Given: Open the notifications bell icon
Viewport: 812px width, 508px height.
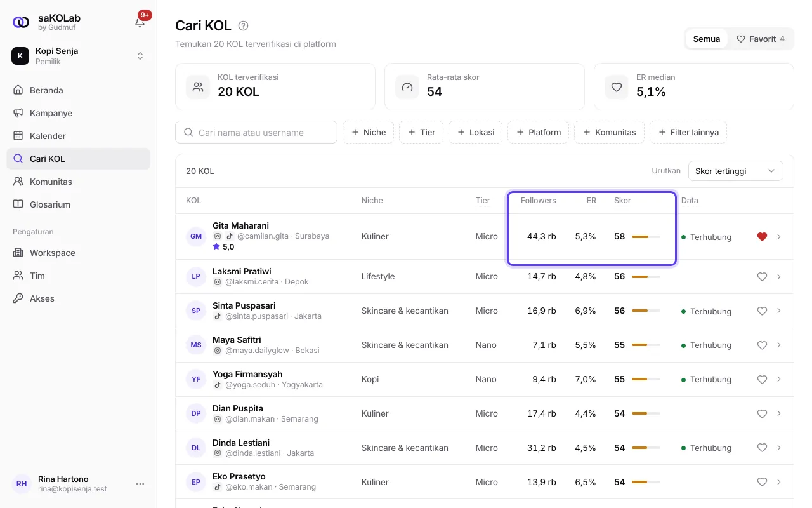Looking at the screenshot, I should (x=140, y=22).
